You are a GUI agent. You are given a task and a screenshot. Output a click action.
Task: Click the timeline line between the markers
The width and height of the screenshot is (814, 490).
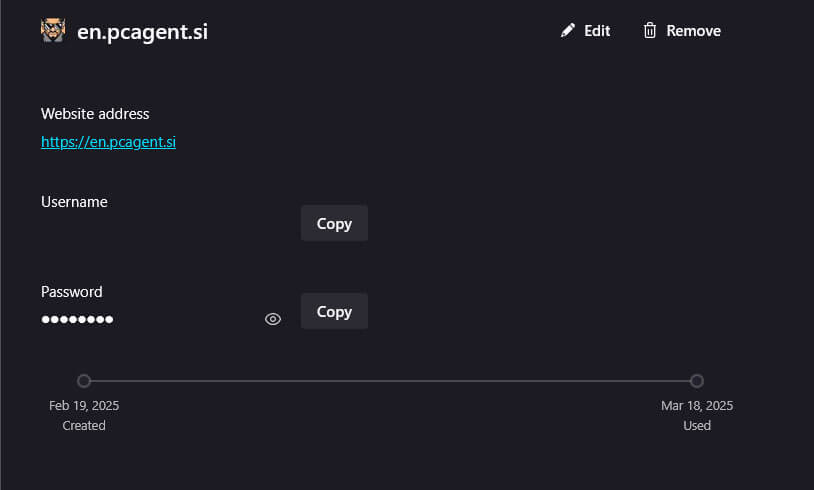(x=390, y=381)
